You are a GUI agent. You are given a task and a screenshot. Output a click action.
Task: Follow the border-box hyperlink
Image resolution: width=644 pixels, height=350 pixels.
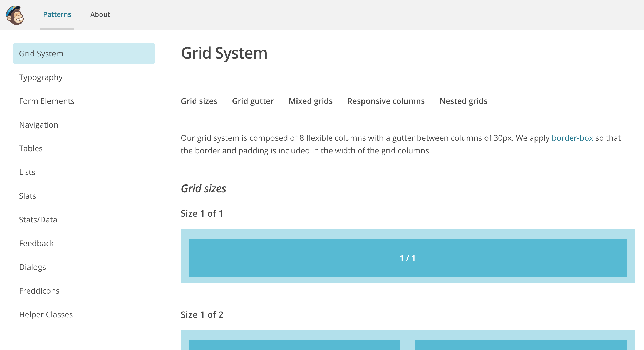[572, 138]
